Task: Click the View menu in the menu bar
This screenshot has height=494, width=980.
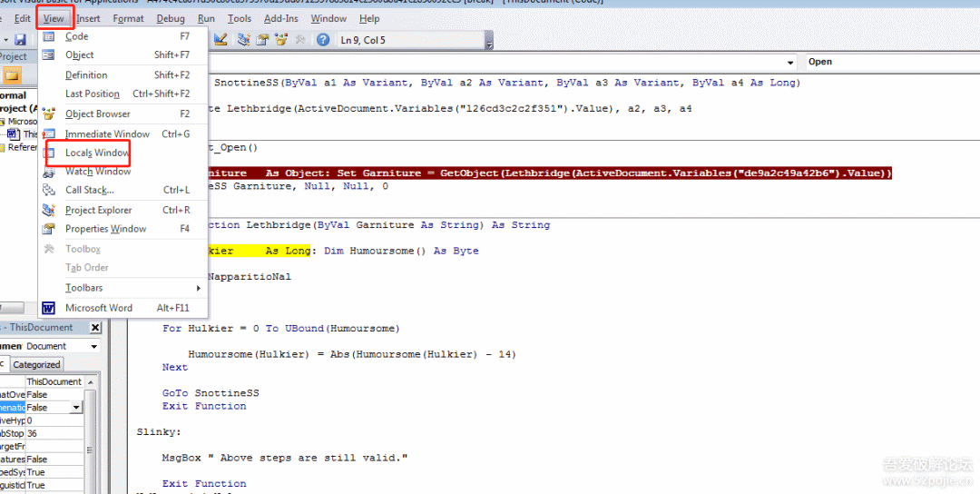Action: coord(54,19)
